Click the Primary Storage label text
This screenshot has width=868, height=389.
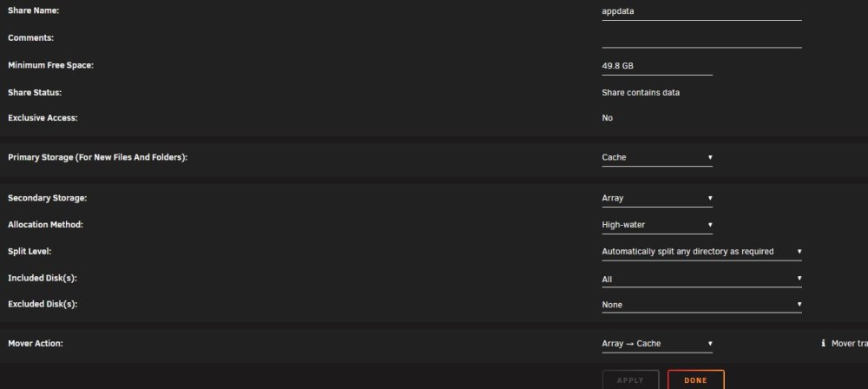98,157
